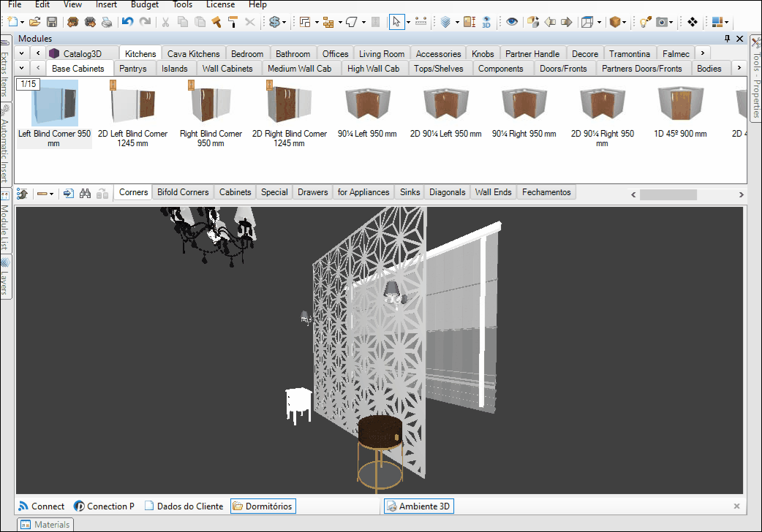The image size is (762, 532).
Task: Open the Dormitórios document tab
Action: pyautogui.click(x=263, y=506)
